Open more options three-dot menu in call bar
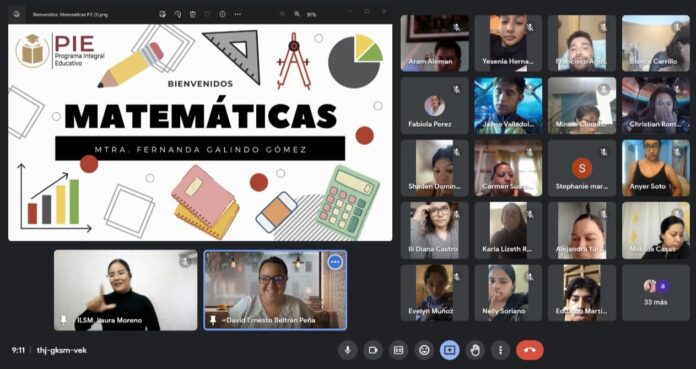696x369 pixels. pos(500,350)
